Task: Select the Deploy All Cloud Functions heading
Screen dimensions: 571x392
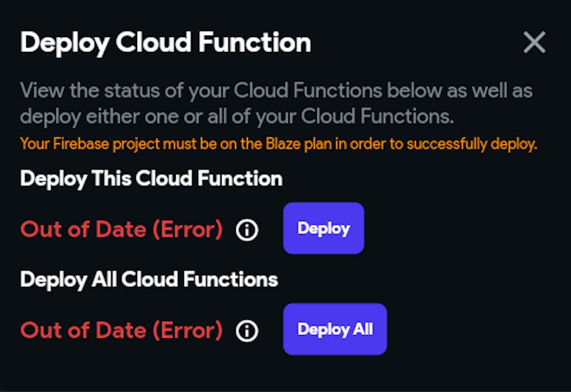Action: tap(149, 280)
